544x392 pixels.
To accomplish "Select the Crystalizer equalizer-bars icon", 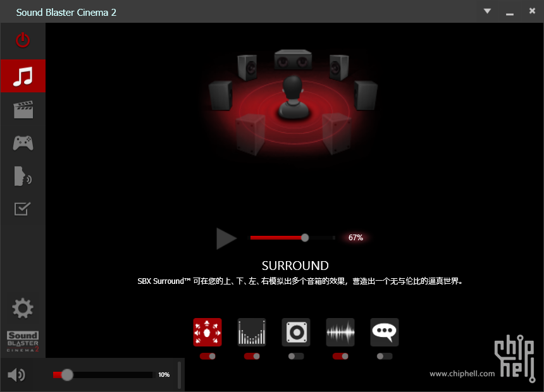I will click(252, 332).
